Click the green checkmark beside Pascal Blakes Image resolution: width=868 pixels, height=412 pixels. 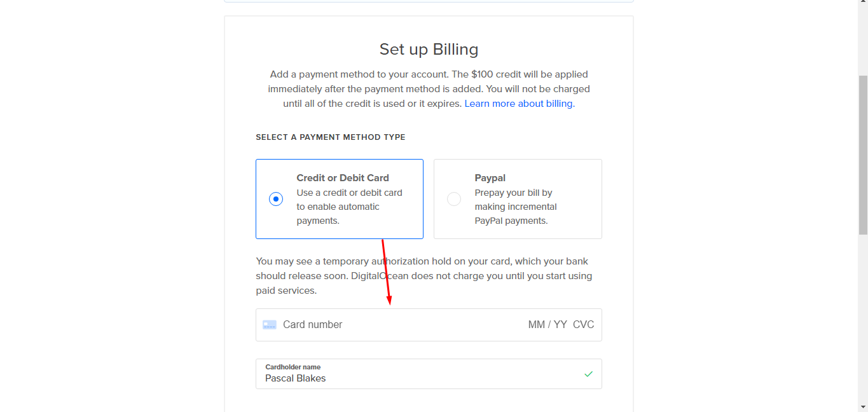(x=588, y=374)
